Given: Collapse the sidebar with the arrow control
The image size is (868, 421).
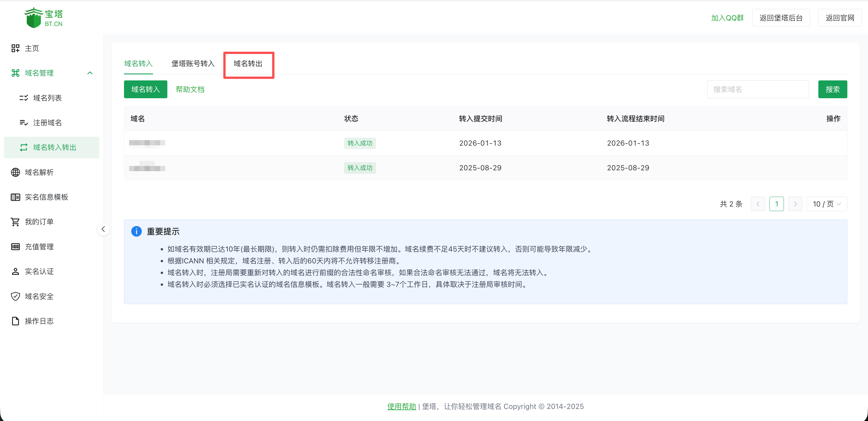Looking at the screenshot, I should coord(103,229).
